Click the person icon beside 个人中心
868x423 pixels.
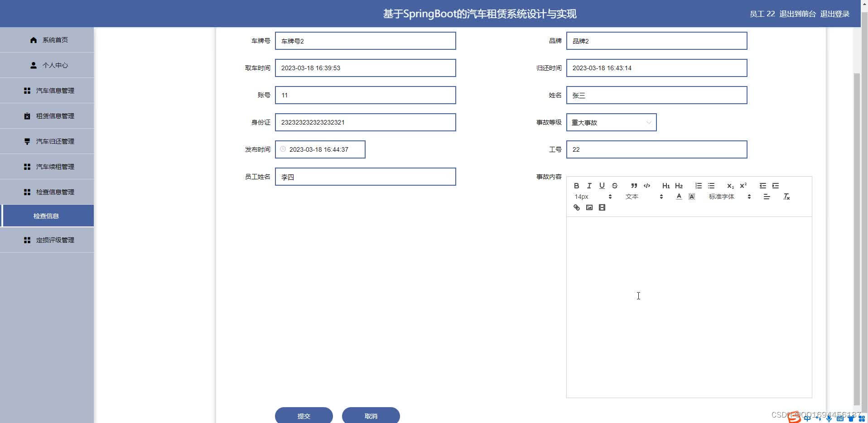pyautogui.click(x=34, y=65)
